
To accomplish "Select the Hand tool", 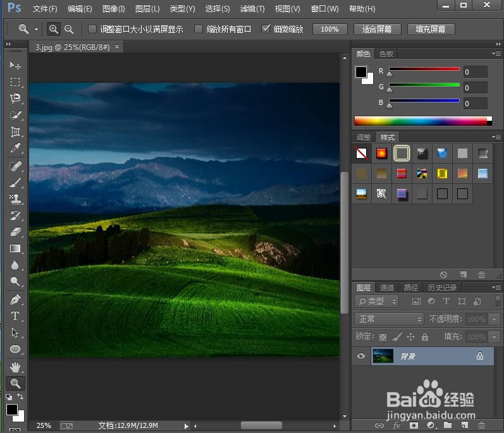I will (x=15, y=367).
